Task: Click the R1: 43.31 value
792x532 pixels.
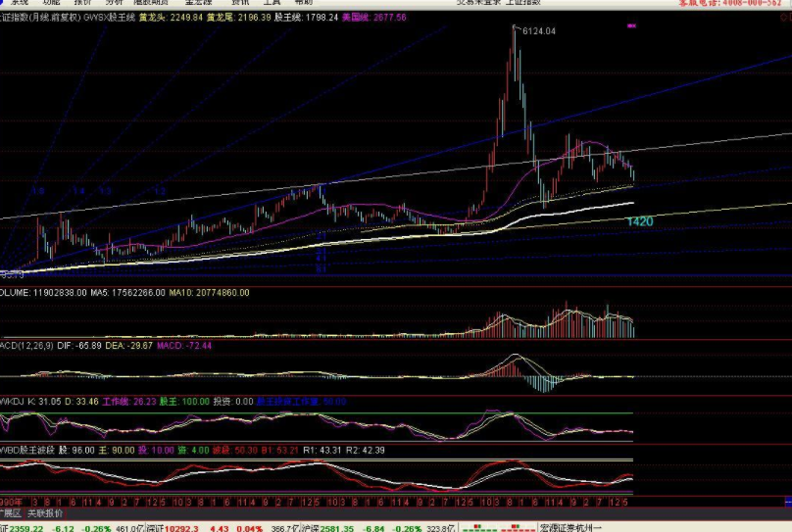Action: [322, 451]
